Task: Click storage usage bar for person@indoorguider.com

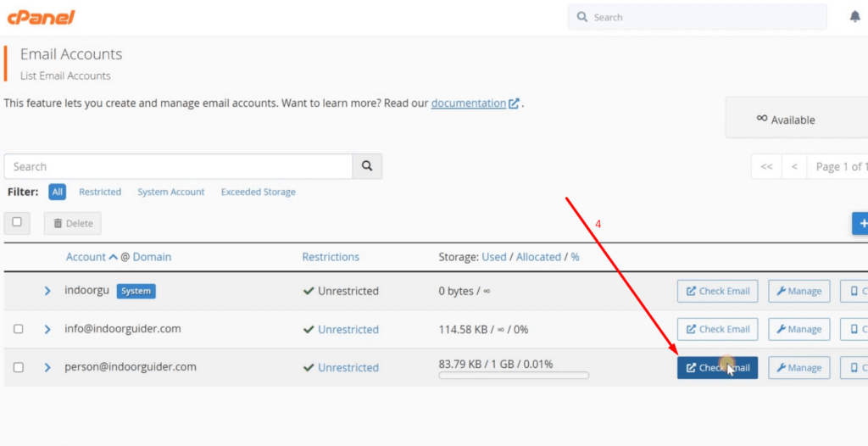Action: point(514,376)
